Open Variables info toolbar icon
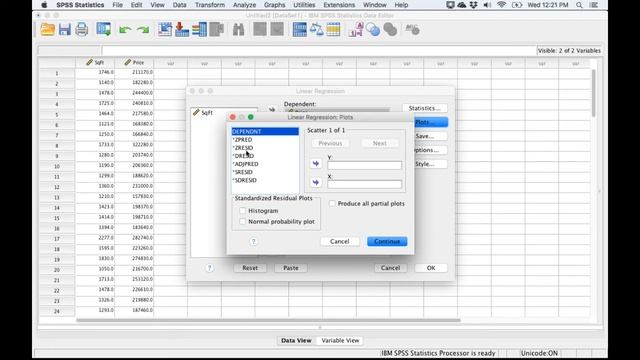The width and height of the screenshot is (640, 360). point(200,29)
